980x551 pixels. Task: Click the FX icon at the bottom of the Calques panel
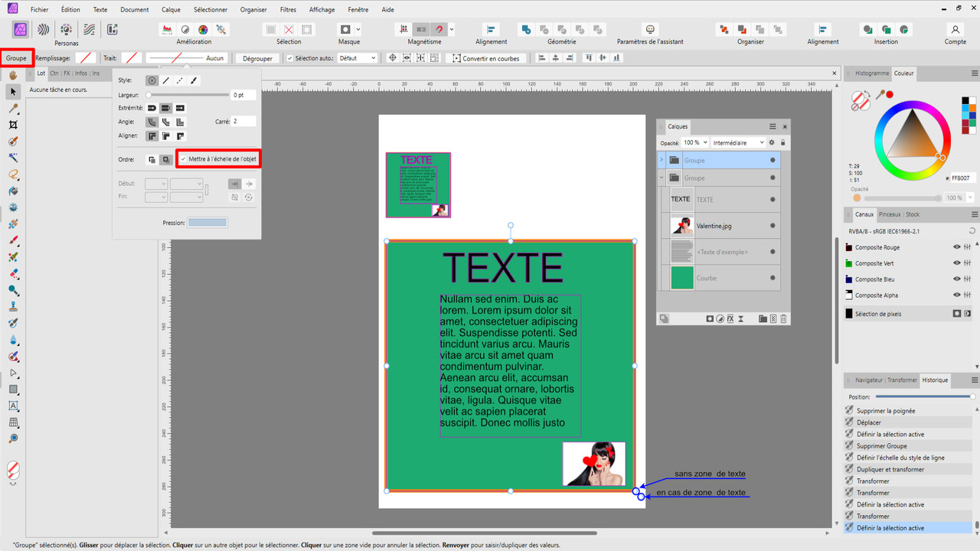[x=730, y=318]
